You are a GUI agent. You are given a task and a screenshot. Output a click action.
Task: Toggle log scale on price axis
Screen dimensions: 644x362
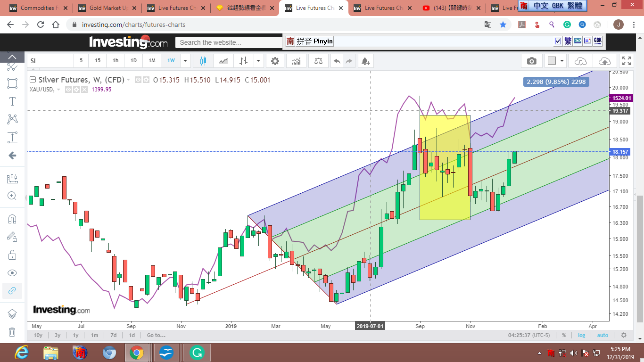coord(582,335)
